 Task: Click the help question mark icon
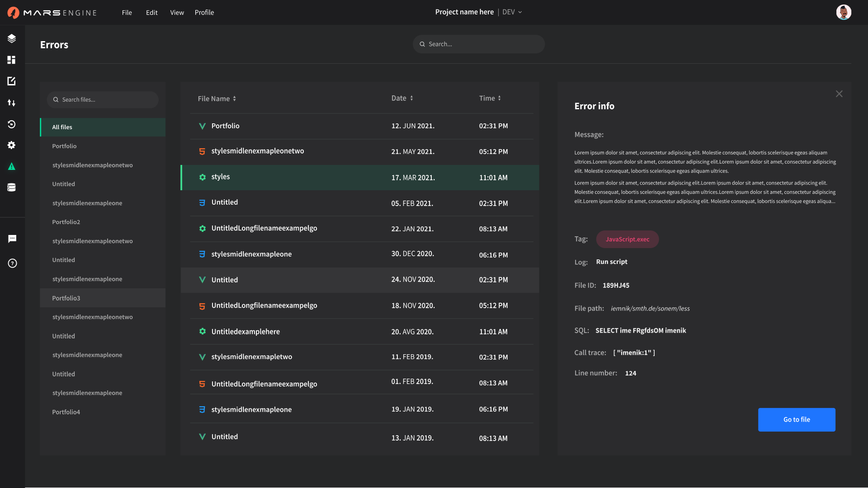[12, 263]
